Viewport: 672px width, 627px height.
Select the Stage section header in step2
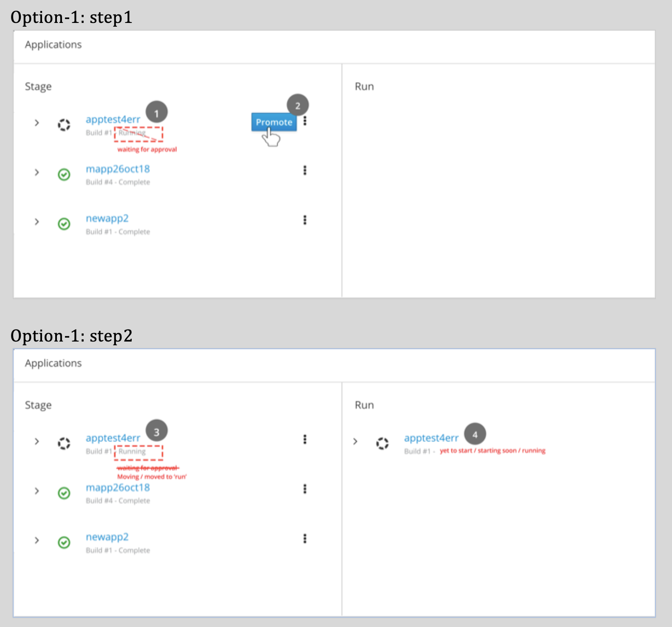click(x=38, y=405)
